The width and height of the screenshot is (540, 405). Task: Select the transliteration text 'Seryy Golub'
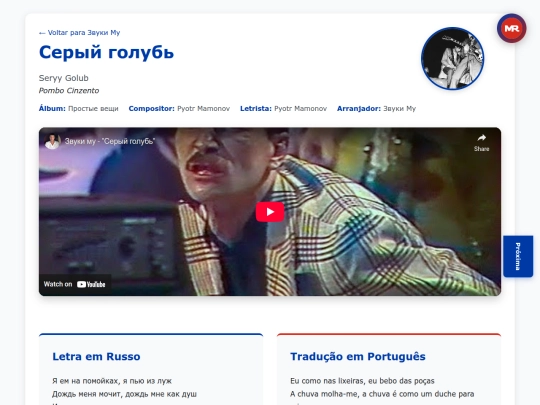[x=64, y=78]
